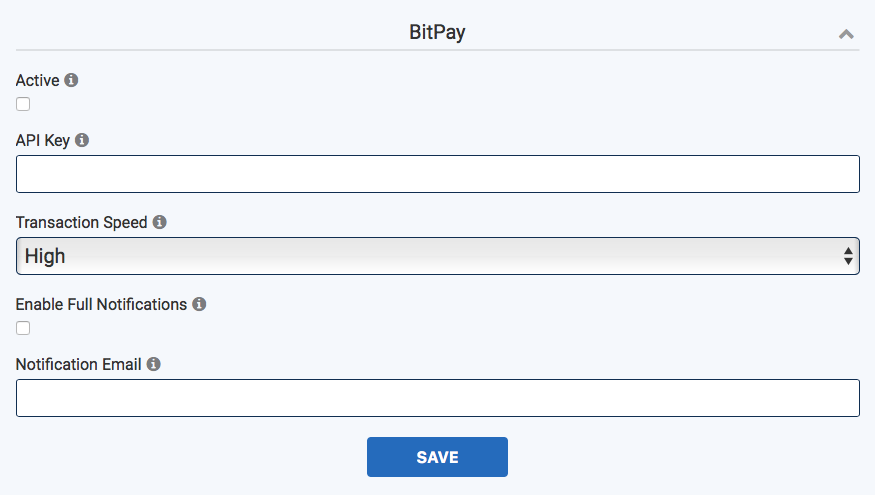Viewport: 875px width, 495px height.
Task: Click the Transaction Speed label text
Action: pos(81,223)
